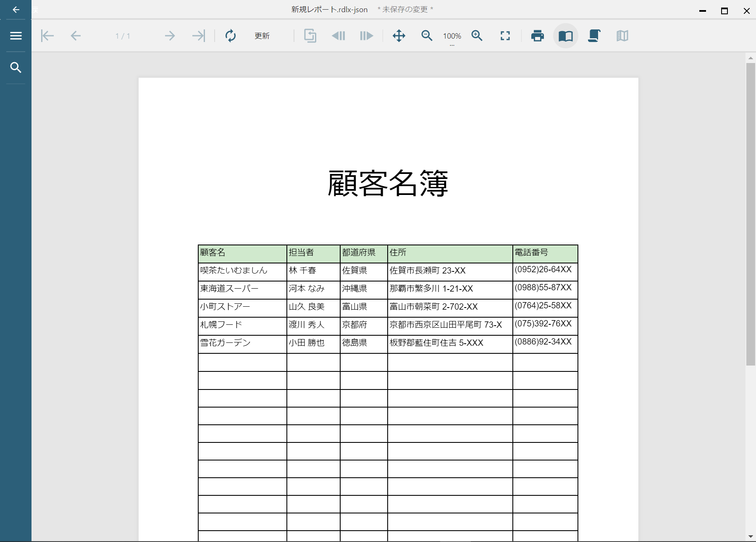Switch to continuous page view
756x542 pixels.
pyautogui.click(x=594, y=36)
